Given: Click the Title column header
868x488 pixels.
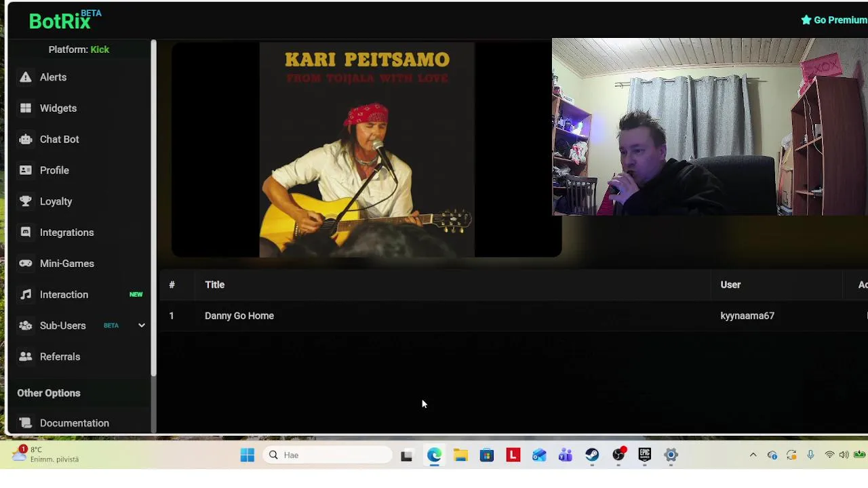Looking at the screenshot, I should point(214,285).
